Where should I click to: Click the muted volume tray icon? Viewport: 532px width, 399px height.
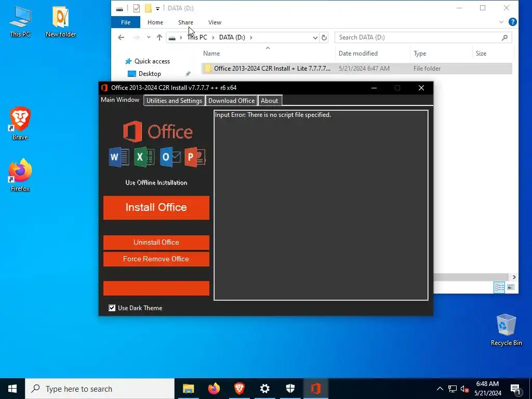(464, 389)
